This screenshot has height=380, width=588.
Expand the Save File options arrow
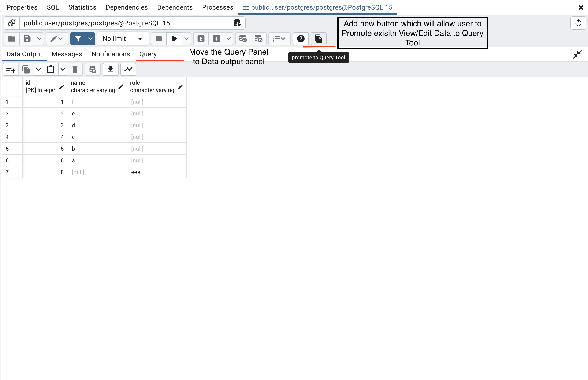click(39, 39)
